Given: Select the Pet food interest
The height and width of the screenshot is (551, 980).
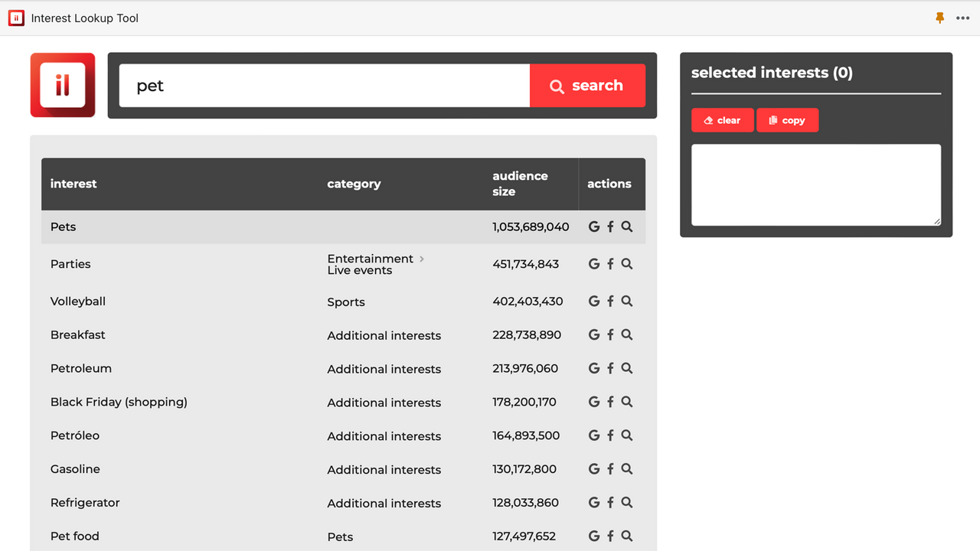Looking at the screenshot, I should tap(75, 537).
